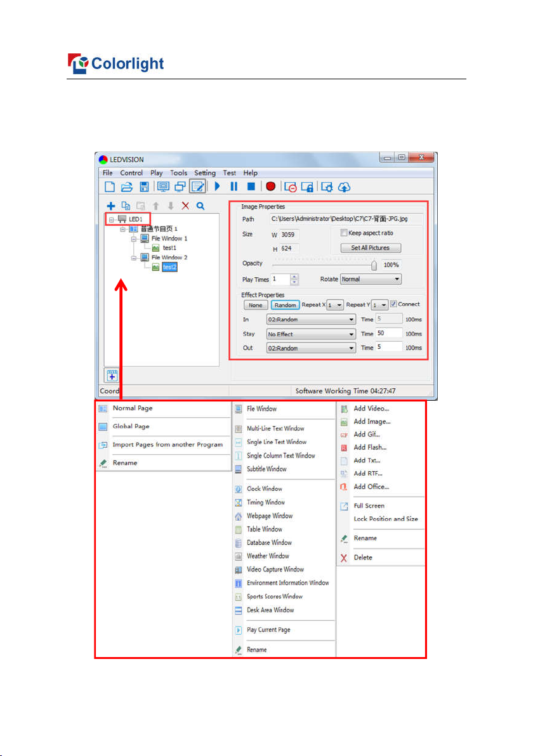The height and width of the screenshot is (756, 533).
Task: Click the Opacity slider handle
Action: (x=374, y=265)
